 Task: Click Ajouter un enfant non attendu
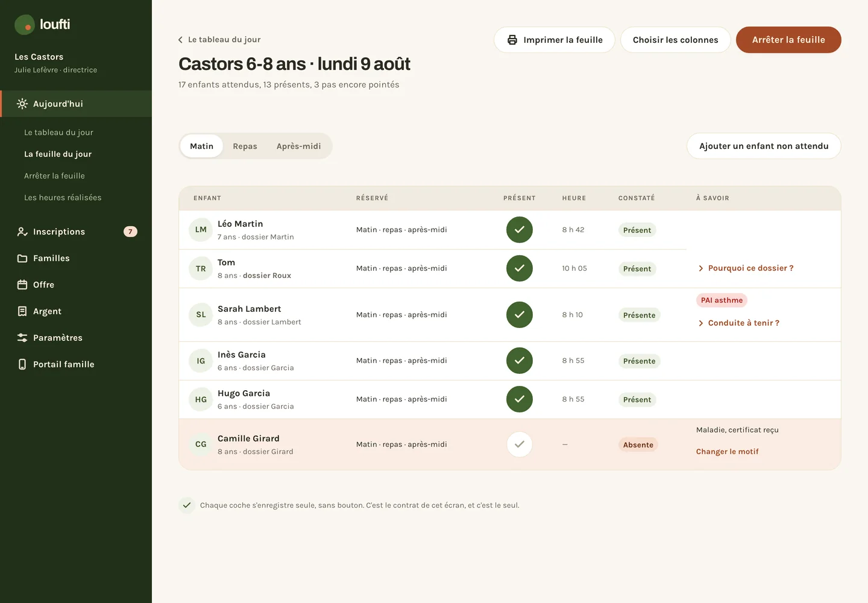(x=764, y=146)
